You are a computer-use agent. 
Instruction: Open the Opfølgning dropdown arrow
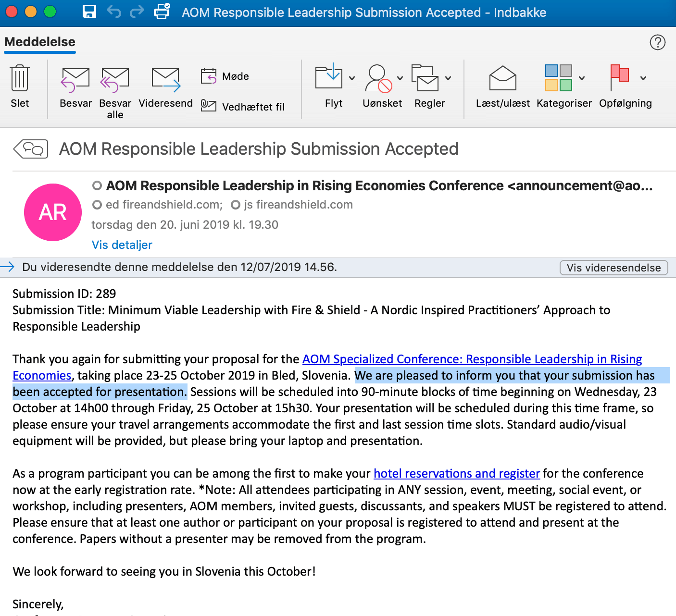pyautogui.click(x=643, y=78)
